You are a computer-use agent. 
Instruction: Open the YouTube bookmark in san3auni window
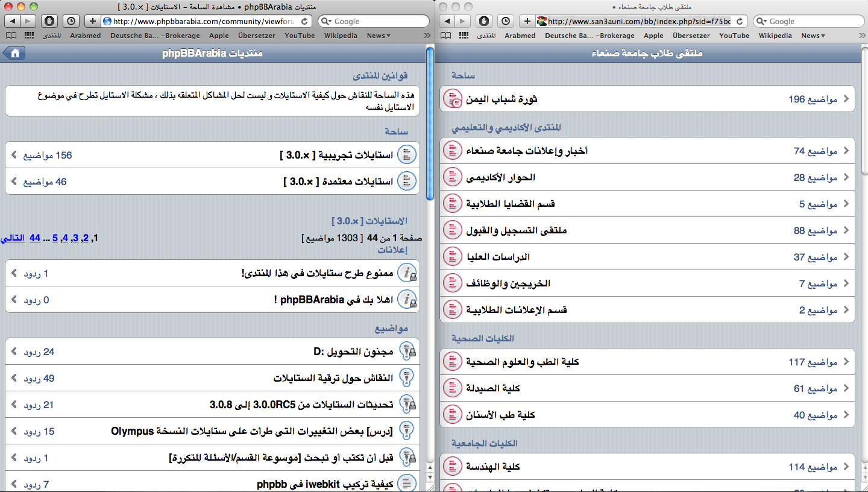(734, 36)
